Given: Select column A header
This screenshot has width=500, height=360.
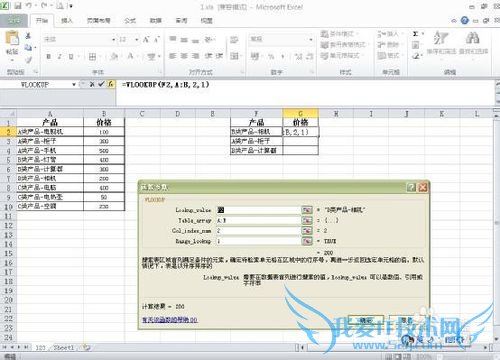Looking at the screenshot, I should (50, 114).
